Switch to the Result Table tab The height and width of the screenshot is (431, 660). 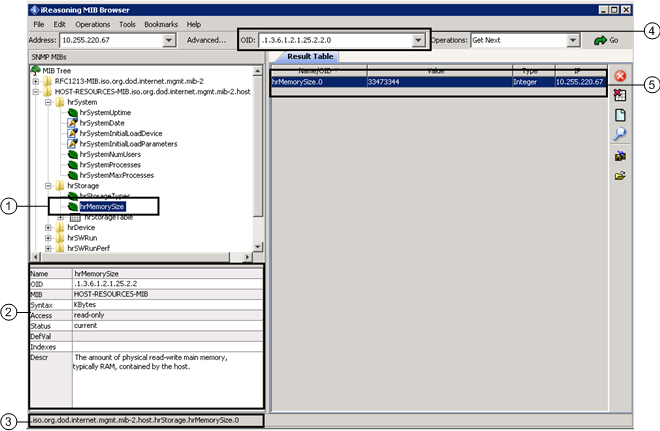(311, 58)
